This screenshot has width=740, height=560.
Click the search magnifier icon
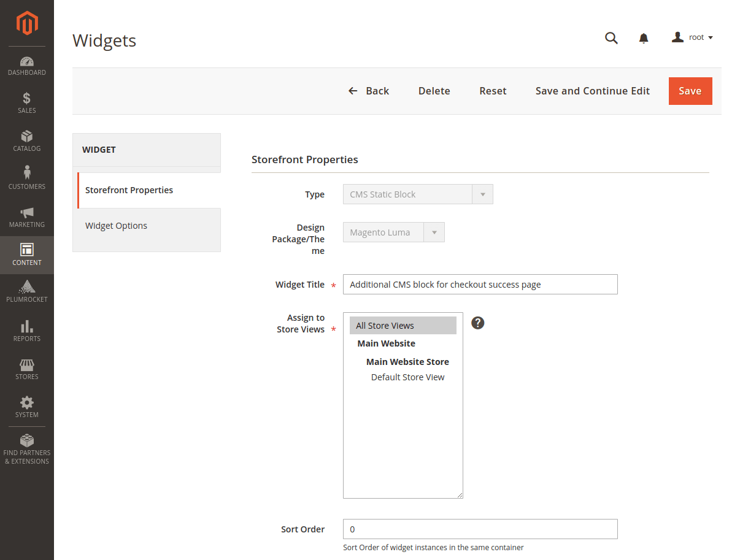[x=611, y=38]
